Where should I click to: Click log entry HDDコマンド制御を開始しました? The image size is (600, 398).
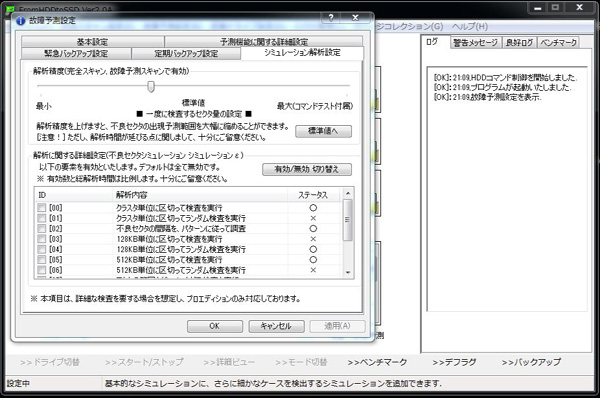click(x=505, y=77)
